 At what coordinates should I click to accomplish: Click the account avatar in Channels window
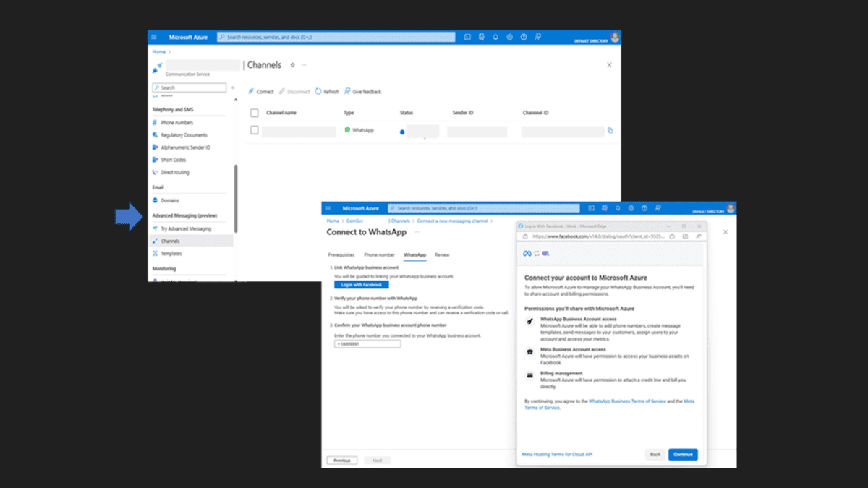[615, 37]
